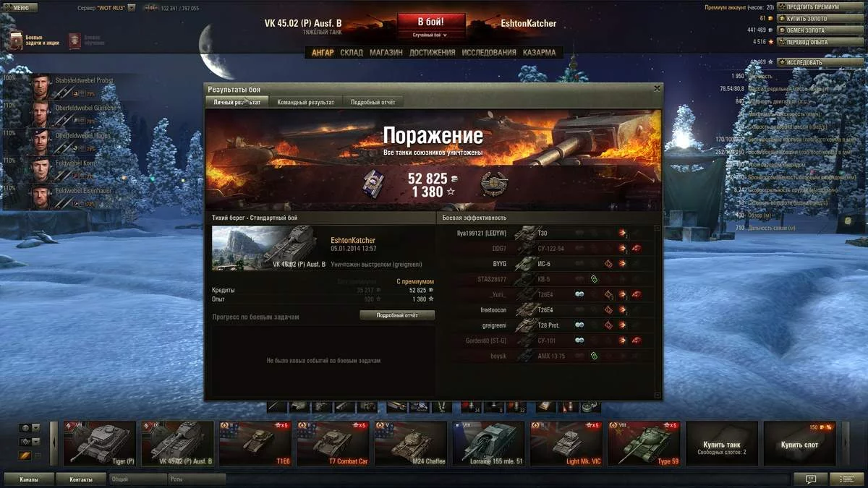Open the КАЗАРМА tab
The width and height of the screenshot is (868, 488).
tap(539, 52)
